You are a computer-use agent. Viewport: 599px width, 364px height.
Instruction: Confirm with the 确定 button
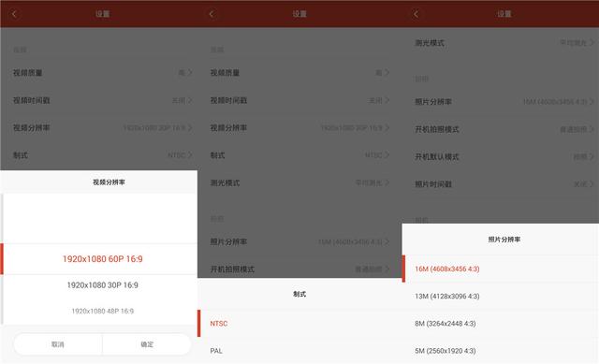147,344
